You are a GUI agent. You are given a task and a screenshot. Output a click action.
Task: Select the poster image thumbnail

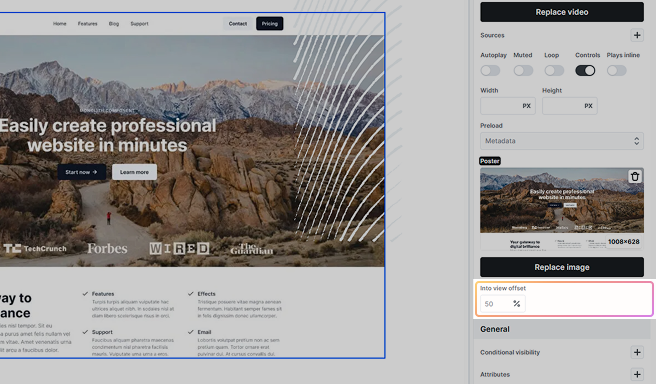coord(562,208)
